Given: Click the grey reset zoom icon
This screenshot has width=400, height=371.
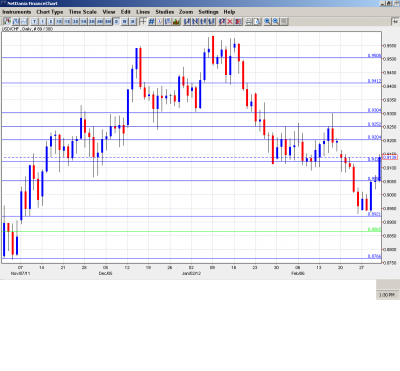Looking at the screenshot, I should [284, 22].
